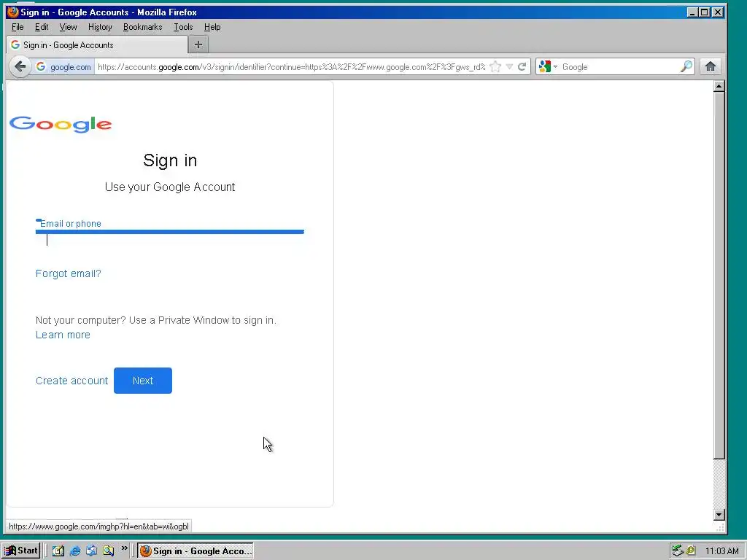The height and width of the screenshot is (560, 747).
Task: Click the Google logo on the page
Action: pyautogui.click(x=61, y=124)
